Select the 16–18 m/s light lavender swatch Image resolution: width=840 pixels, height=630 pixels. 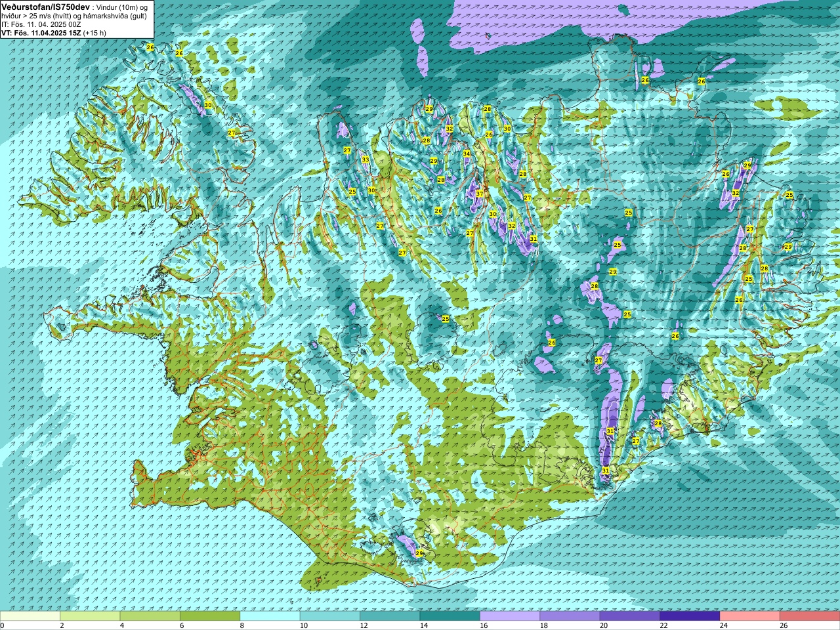[510, 616]
